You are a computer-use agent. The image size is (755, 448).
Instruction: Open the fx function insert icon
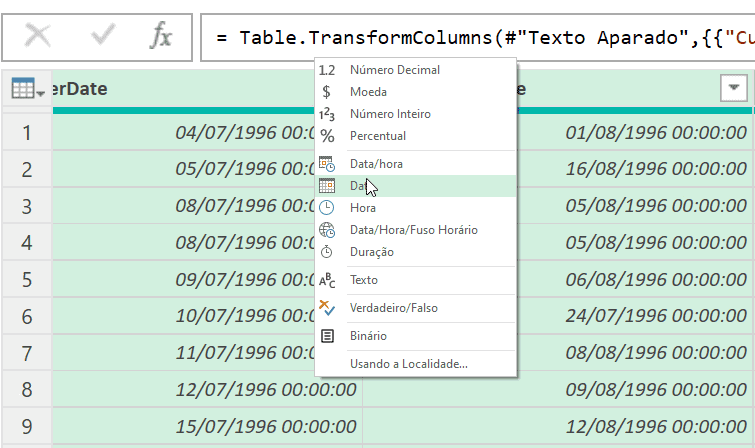161,35
